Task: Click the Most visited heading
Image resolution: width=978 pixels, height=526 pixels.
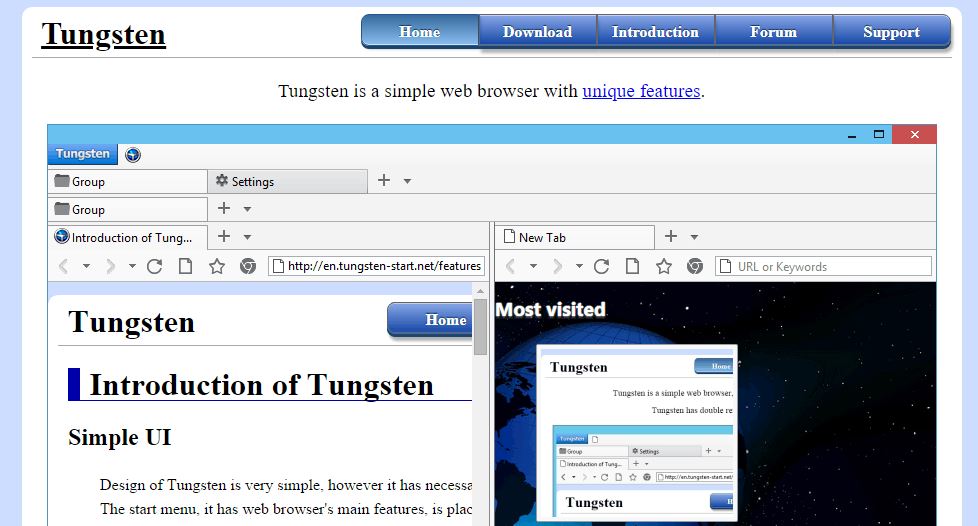Action: coord(551,309)
